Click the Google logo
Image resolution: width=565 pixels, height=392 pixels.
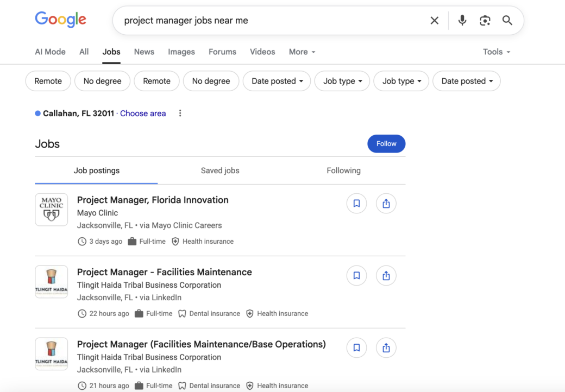(60, 20)
